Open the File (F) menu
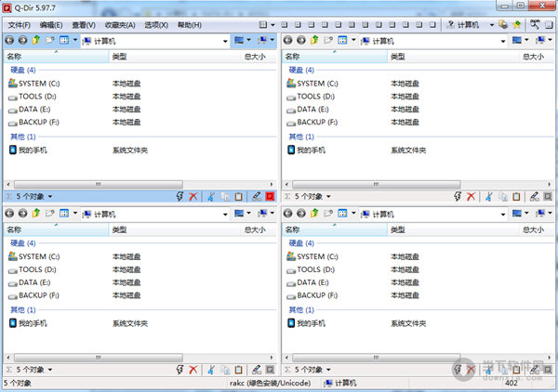Screen dimensions: 558x392 [20, 25]
